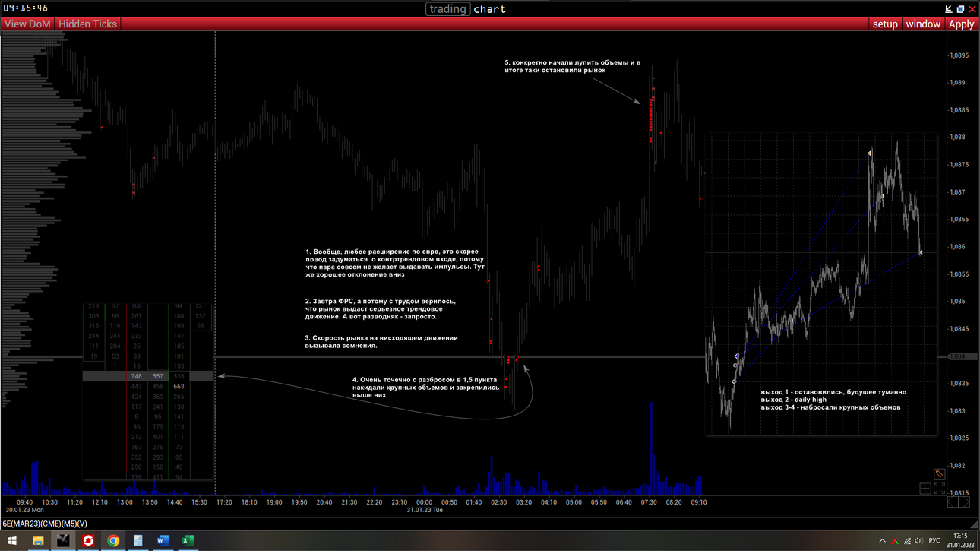Click the left scroll arrow below price scale
The width and height of the screenshot is (980, 560).
click(x=953, y=502)
